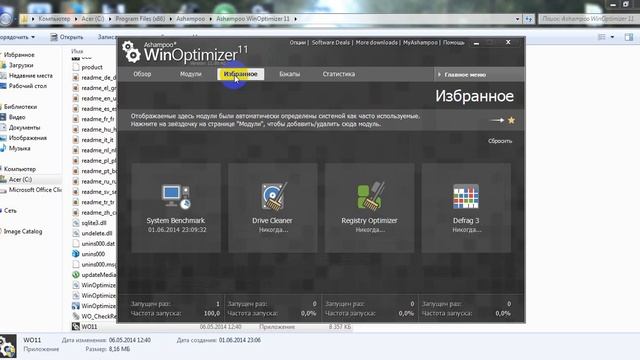Open the MyAshampoo link
Screen dimensions: 640x360
[x=420, y=42]
